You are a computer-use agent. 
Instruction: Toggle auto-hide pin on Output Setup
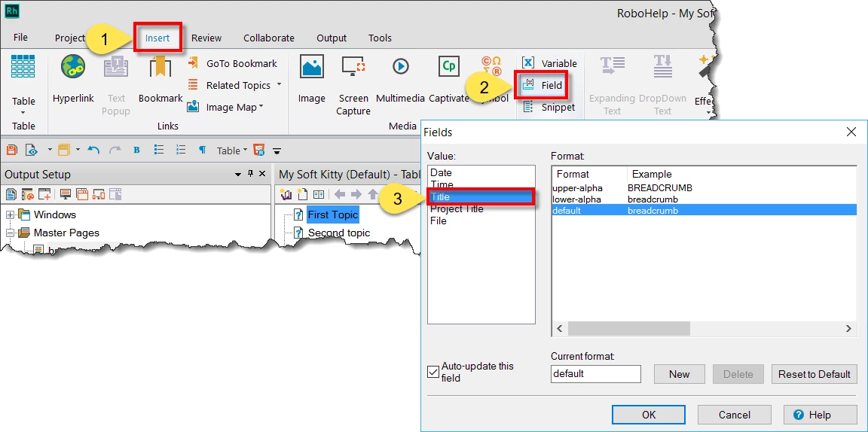pyautogui.click(x=251, y=174)
